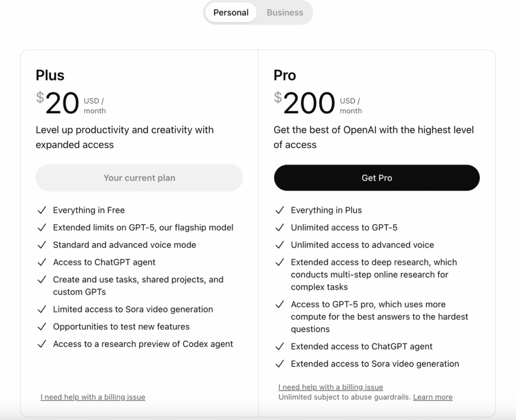This screenshot has height=420, width=516.
Task: Click checkmark beside Everything in Plus
Action: (x=280, y=210)
